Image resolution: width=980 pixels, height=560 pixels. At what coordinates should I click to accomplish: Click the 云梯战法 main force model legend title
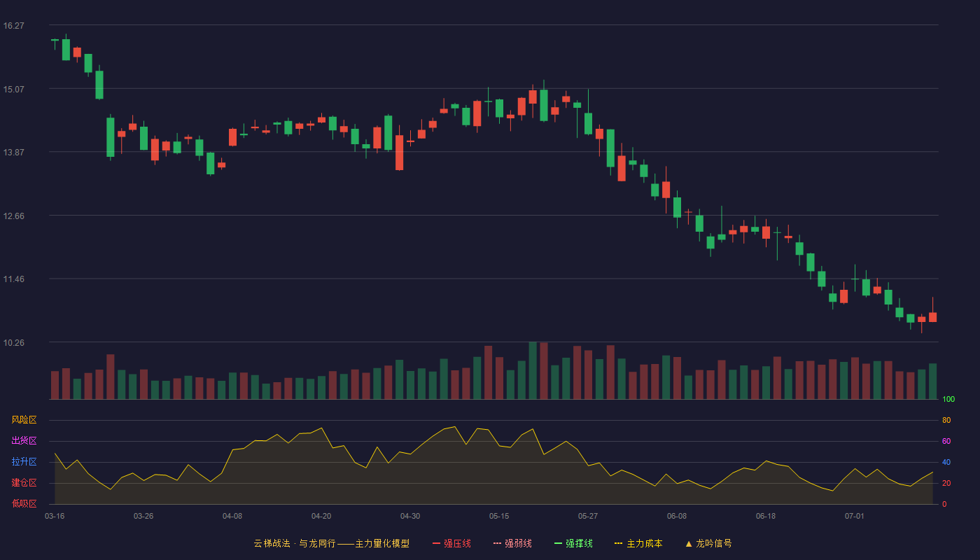[x=331, y=543]
